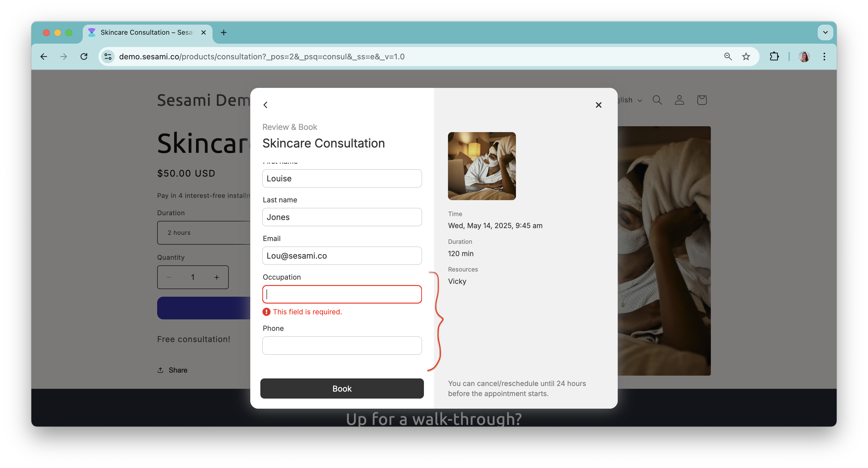This screenshot has width=868, height=468.
Task: Close the Review & Book modal
Action: coord(598,105)
